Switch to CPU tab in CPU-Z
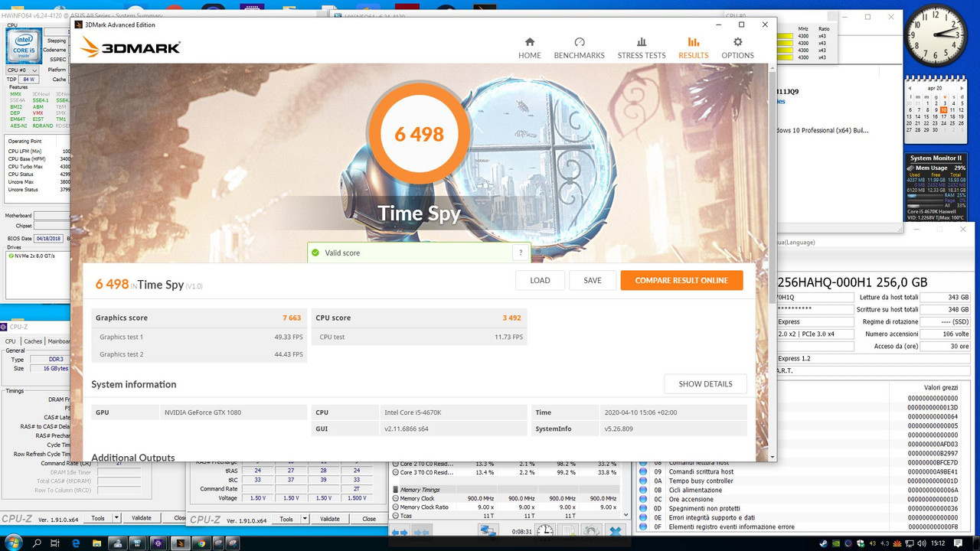The width and height of the screenshot is (980, 551). [x=11, y=341]
